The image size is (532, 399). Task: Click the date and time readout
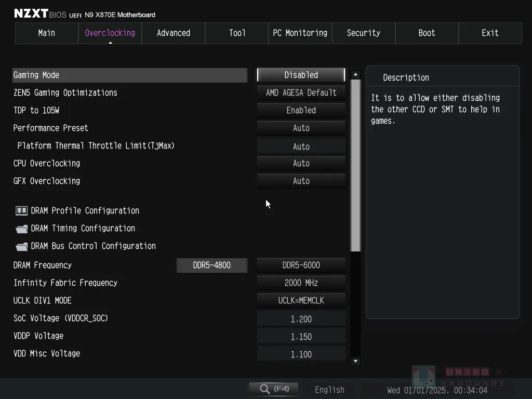pos(437,390)
